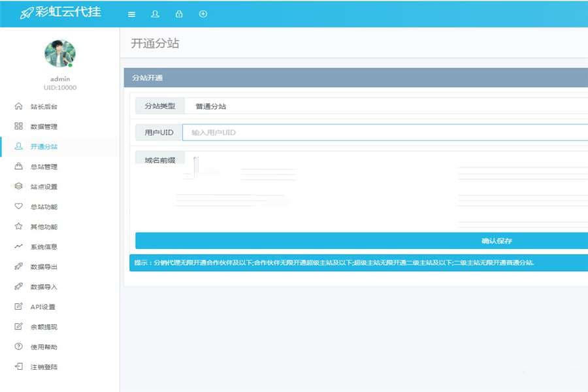588x392 pixels.
Task: Click the 分站开通 panel header
Action: (356, 78)
